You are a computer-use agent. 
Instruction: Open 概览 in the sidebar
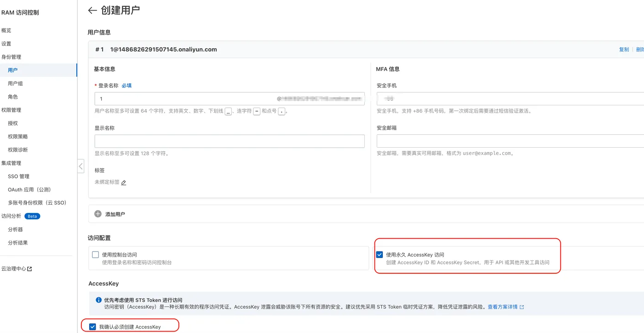6,30
